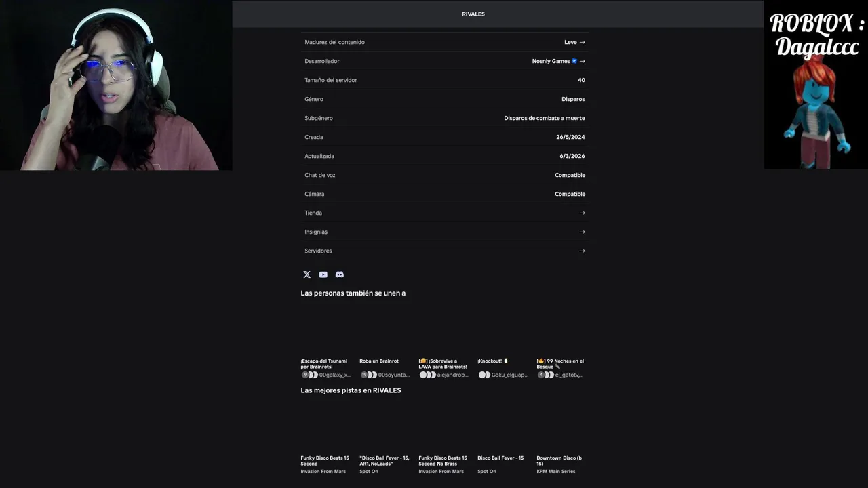Open the Insignias row arrow
This screenshot has width=868, height=488.
[x=582, y=232]
